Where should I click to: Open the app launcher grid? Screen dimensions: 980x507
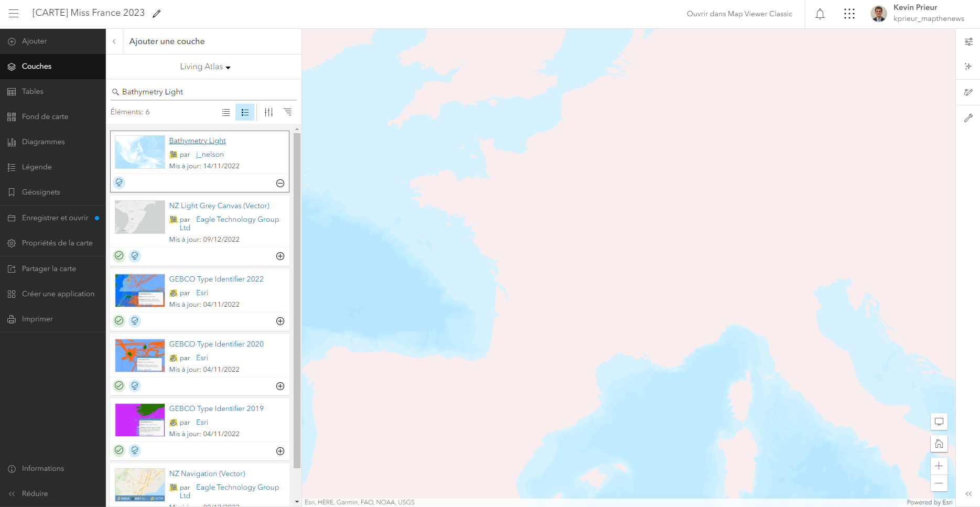(x=849, y=14)
